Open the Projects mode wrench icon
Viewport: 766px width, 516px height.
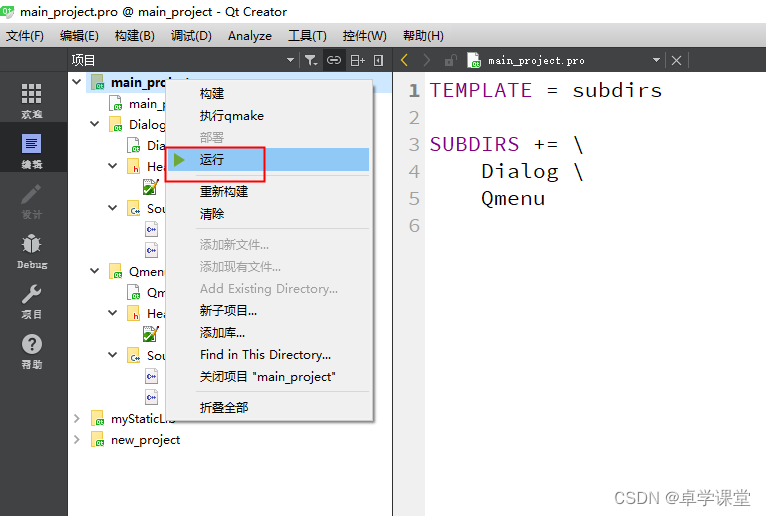tap(32, 301)
